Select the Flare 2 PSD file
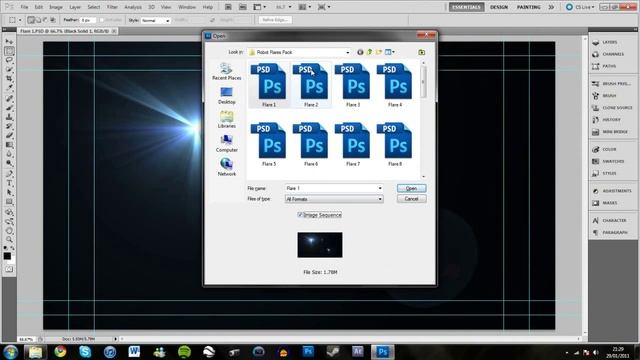The height and width of the screenshot is (360, 640). point(311,85)
